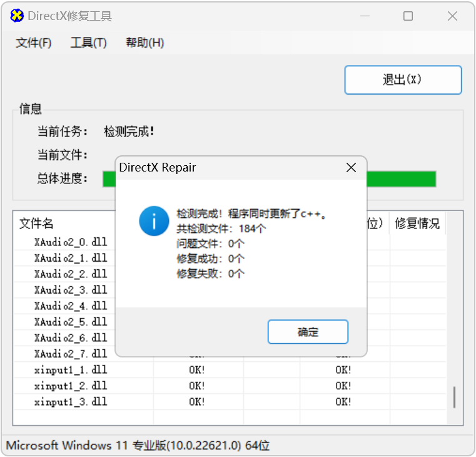476x457 pixels.
Task: Close the main DirectX修复工具 window
Action: click(x=452, y=16)
